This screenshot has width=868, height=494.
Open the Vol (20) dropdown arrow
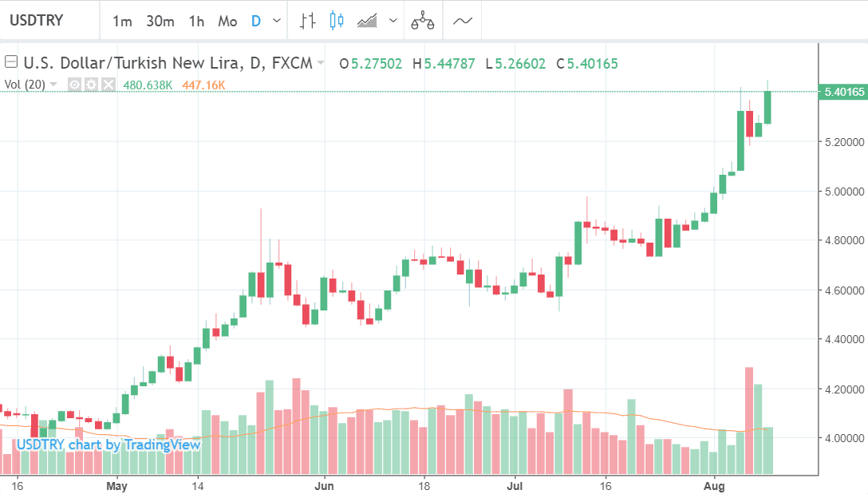click(x=53, y=85)
